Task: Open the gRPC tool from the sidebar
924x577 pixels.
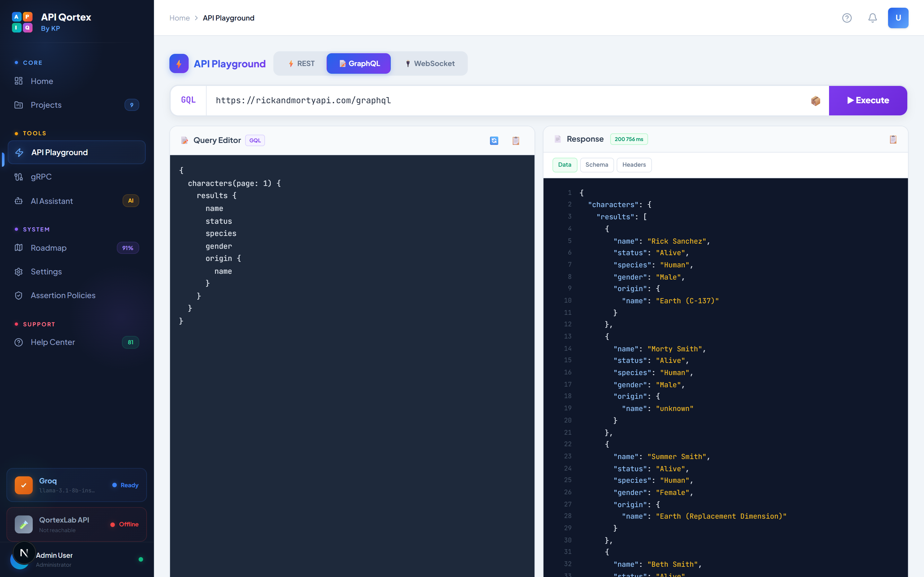Action: click(x=42, y=177)
